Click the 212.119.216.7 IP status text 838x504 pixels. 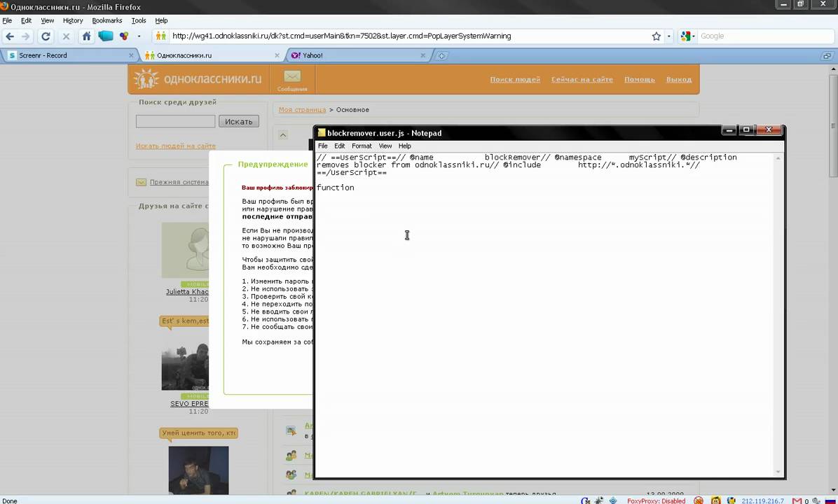[762, 500]
